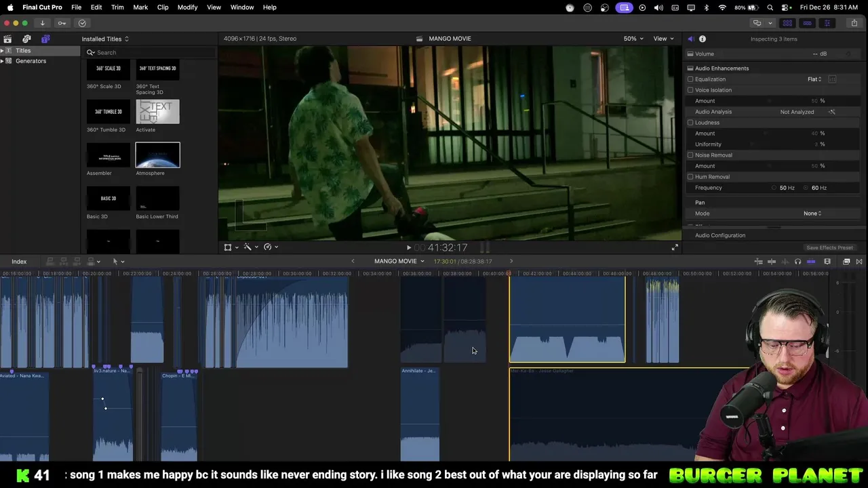Enter viewer fullscreen playback

675,247
